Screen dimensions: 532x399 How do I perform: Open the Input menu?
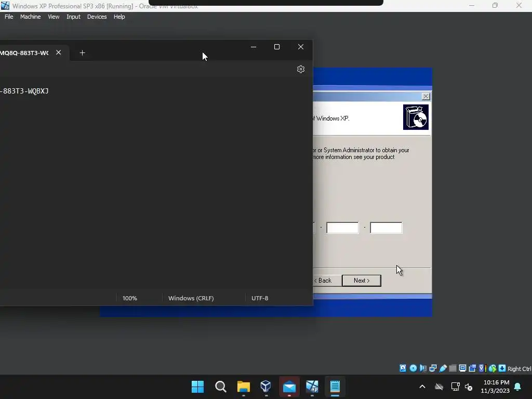point(73,17)
